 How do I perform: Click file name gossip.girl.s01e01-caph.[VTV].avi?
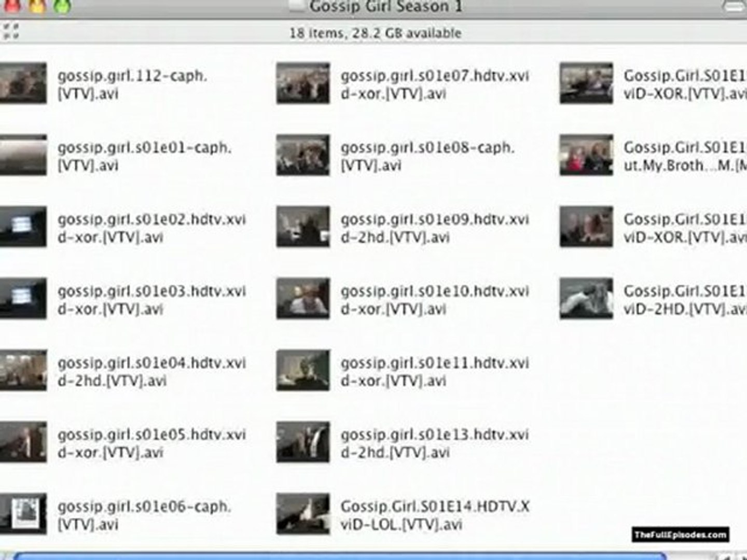144,156
